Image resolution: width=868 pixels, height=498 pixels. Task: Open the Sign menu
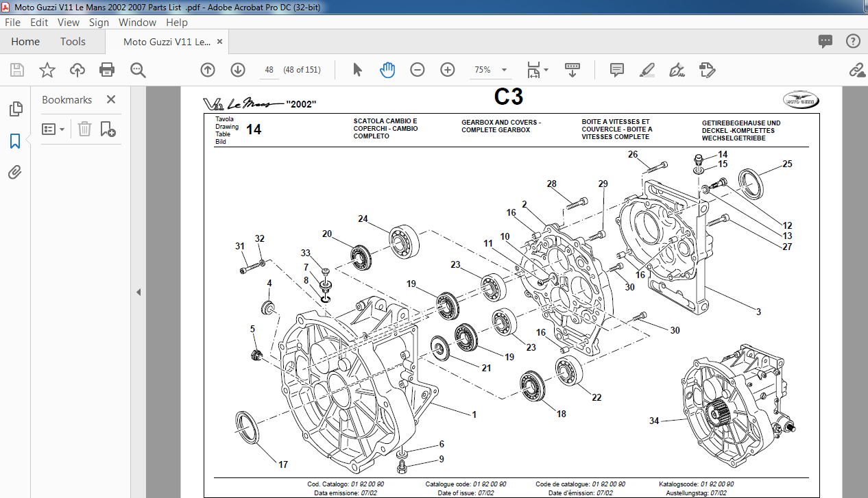(99, 22)
